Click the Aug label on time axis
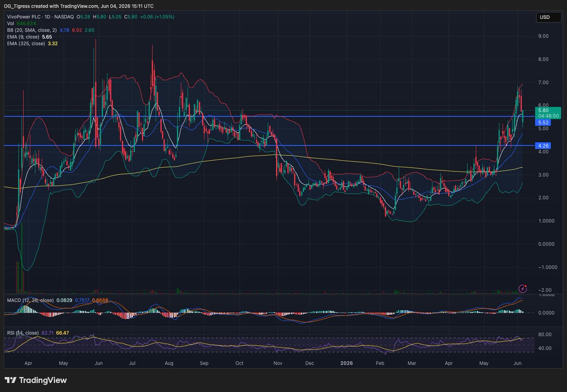567x392 pixels. pos(170,364)
